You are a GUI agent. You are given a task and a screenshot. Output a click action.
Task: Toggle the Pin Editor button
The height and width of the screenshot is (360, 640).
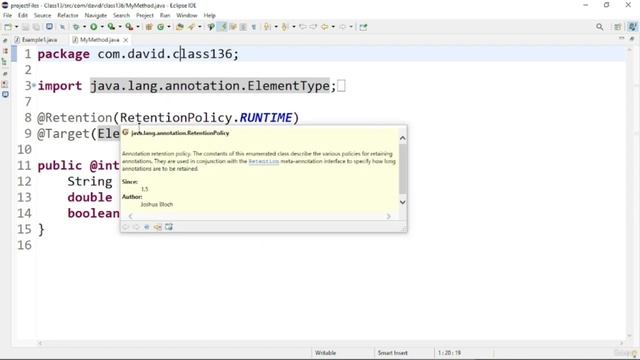363,27
